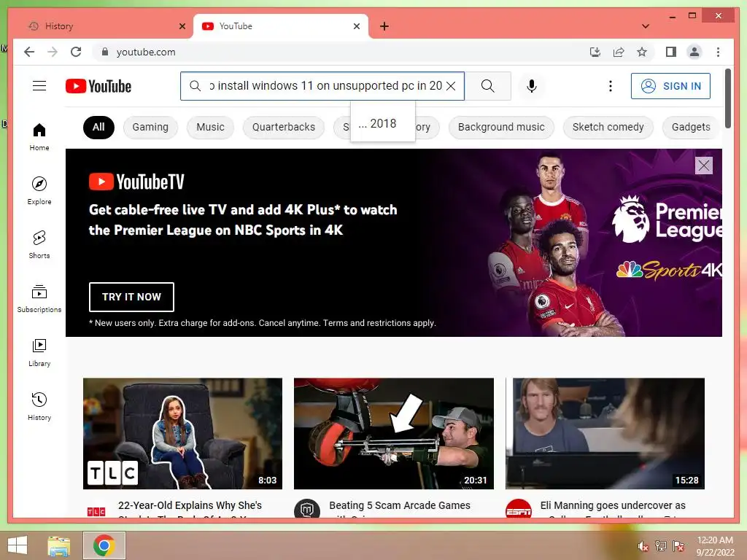This screenshot has height=560, width=747.
Task: Open the Windows Start menu
Action: tap(18, 545)
